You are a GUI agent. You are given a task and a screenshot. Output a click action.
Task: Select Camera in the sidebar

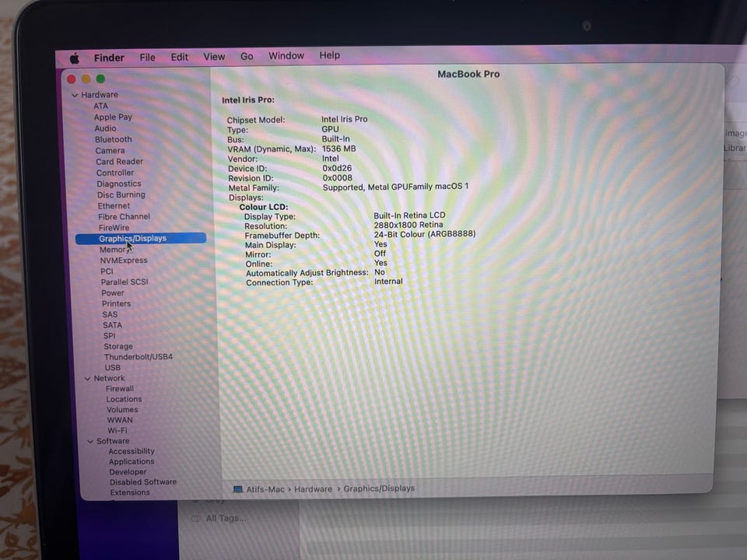pyautogui.click(x=110, y=150)
